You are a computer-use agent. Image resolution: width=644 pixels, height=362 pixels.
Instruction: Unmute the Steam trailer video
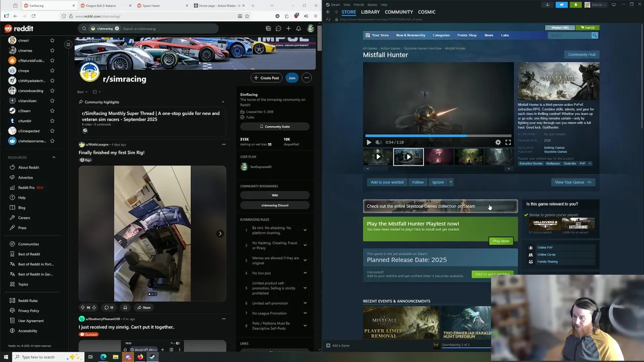(379, 142)
